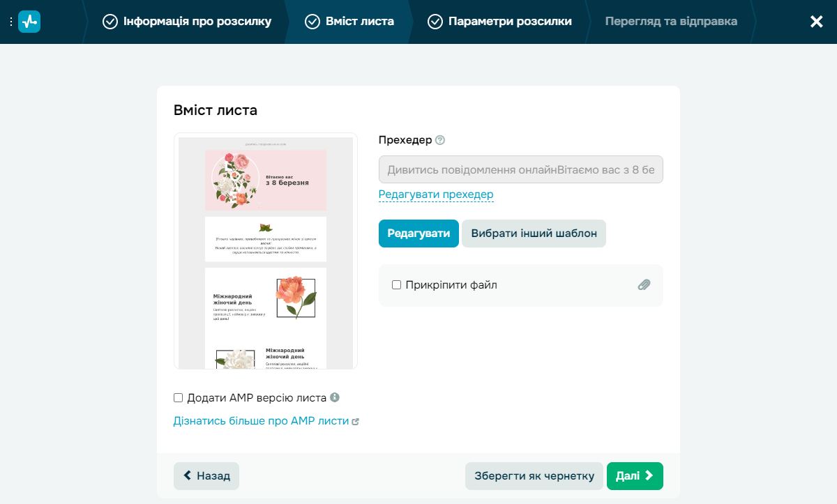Open the vertical three-dot menu

click(10, 21)
